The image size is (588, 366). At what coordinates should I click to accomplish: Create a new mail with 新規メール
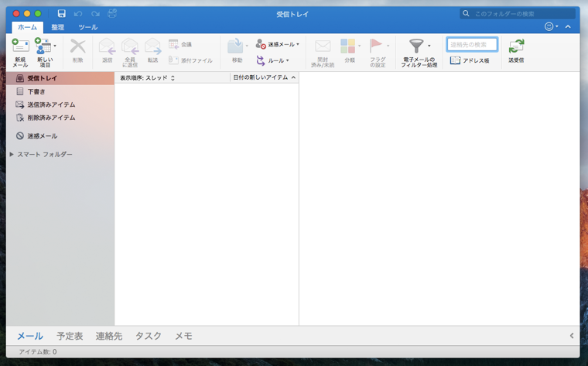click(20, 53)
